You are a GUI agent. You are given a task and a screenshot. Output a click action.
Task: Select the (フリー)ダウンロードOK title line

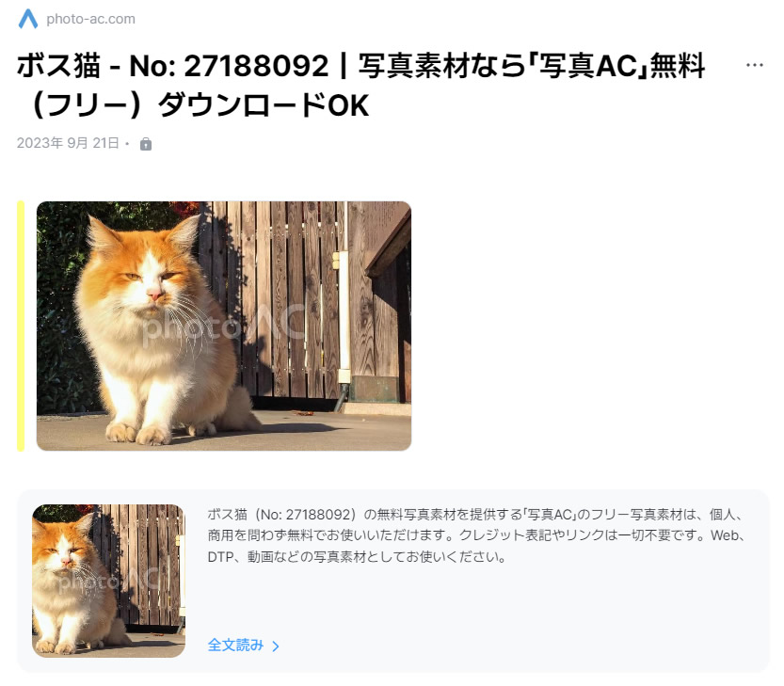coord(198,105)
